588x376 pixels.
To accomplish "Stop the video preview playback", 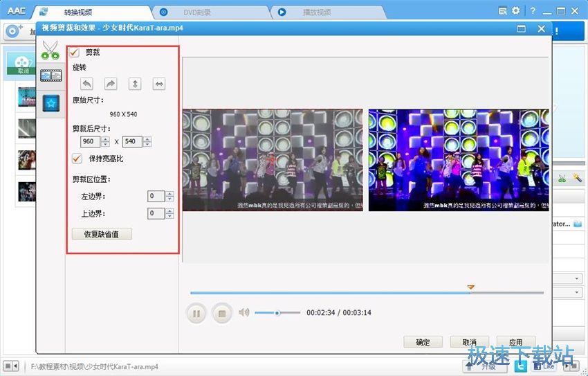I will tap(221, 313).
